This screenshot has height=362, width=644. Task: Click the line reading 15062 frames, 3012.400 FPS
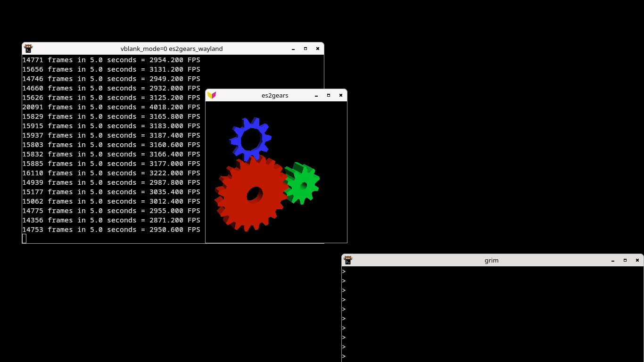click(111, 201)
